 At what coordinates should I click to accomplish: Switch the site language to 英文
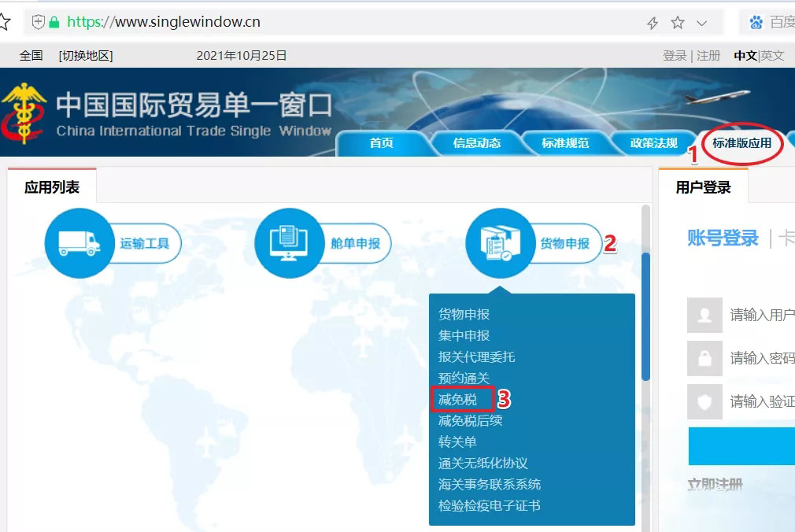[772, 56]
